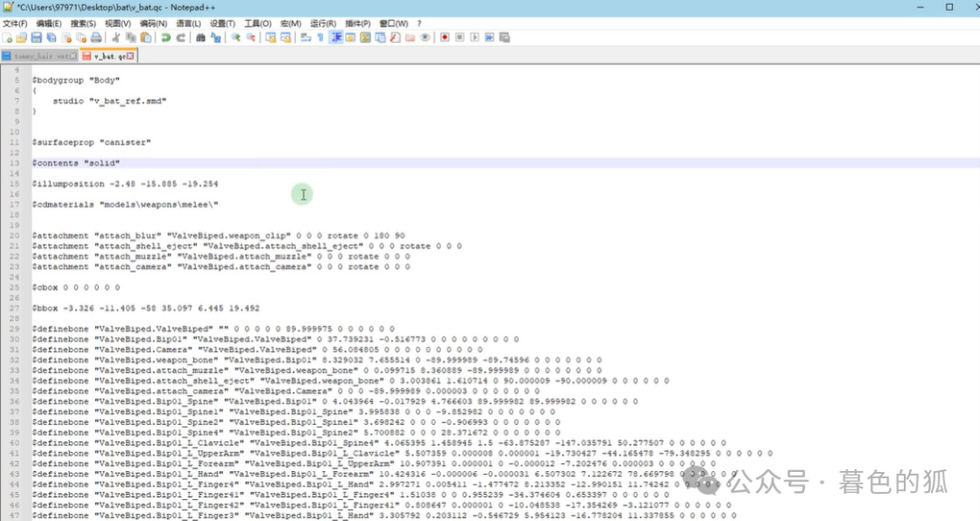Open the 语言(L) menu
The width and height of the screenshot is (980, 521).
click(188, 24)
